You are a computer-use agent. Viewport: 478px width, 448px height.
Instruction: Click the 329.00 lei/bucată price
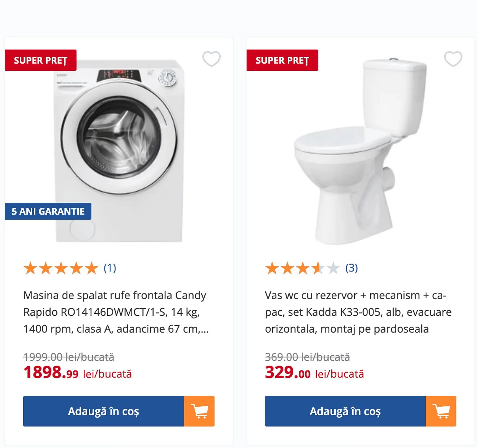click(314, 373)
